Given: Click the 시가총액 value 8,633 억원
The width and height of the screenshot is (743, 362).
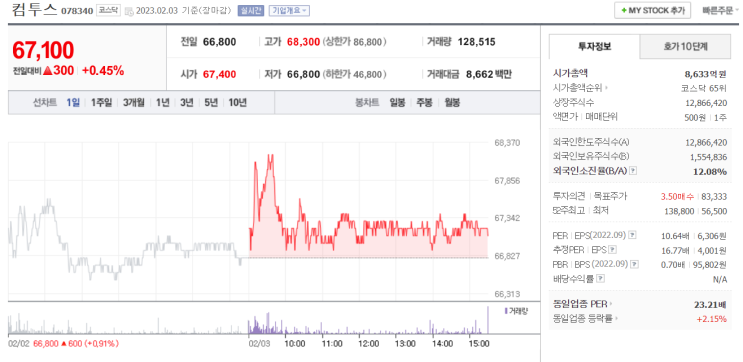Looking at the screenshot, I should (x=705, y=73).
